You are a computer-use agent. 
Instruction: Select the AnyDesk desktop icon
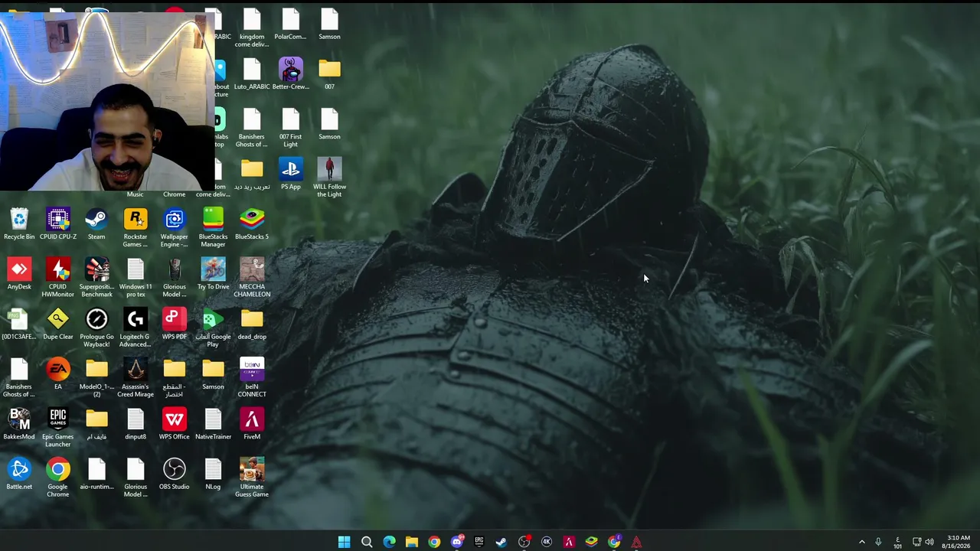pyautogui.click(x=19, y=274)
